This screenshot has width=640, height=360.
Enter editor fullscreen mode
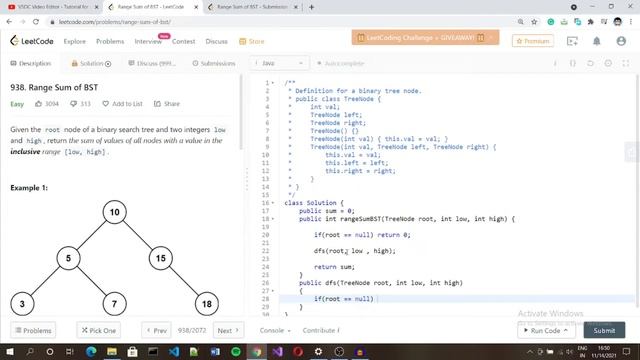(626, 63)
